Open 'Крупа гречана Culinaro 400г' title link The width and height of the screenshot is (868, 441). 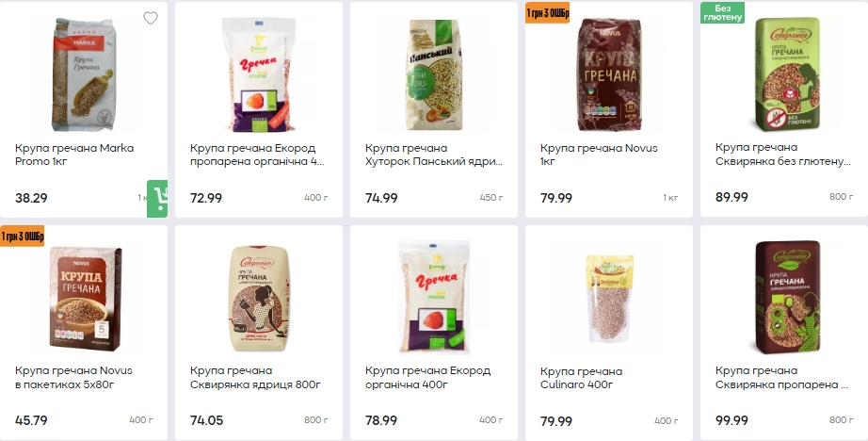(581, 378)
